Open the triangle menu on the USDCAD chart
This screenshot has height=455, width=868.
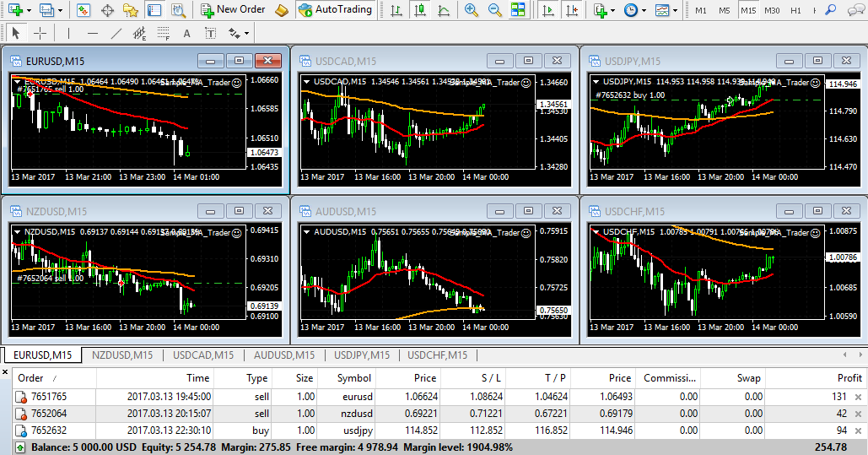(306, 82)
